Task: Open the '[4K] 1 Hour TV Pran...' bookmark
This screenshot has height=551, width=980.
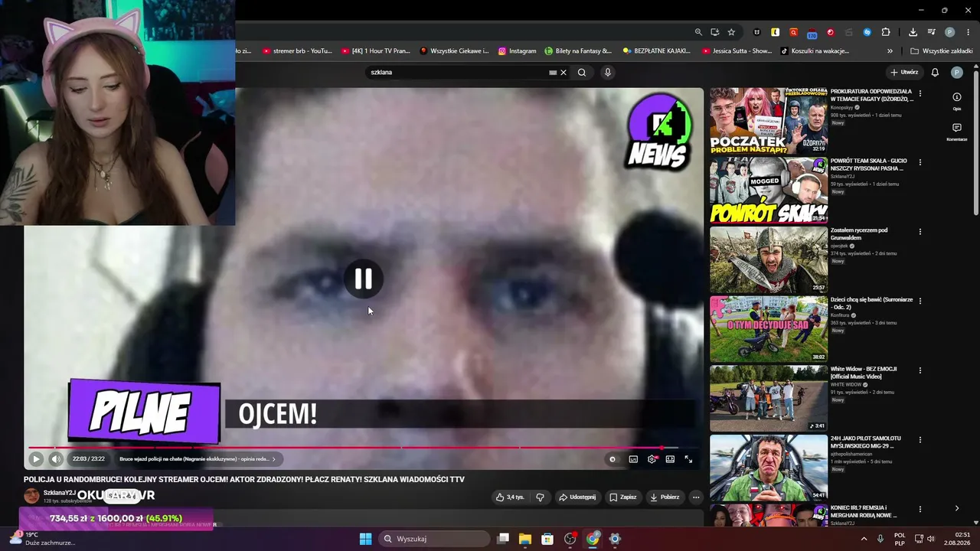Action: click(x=377, y=51)
